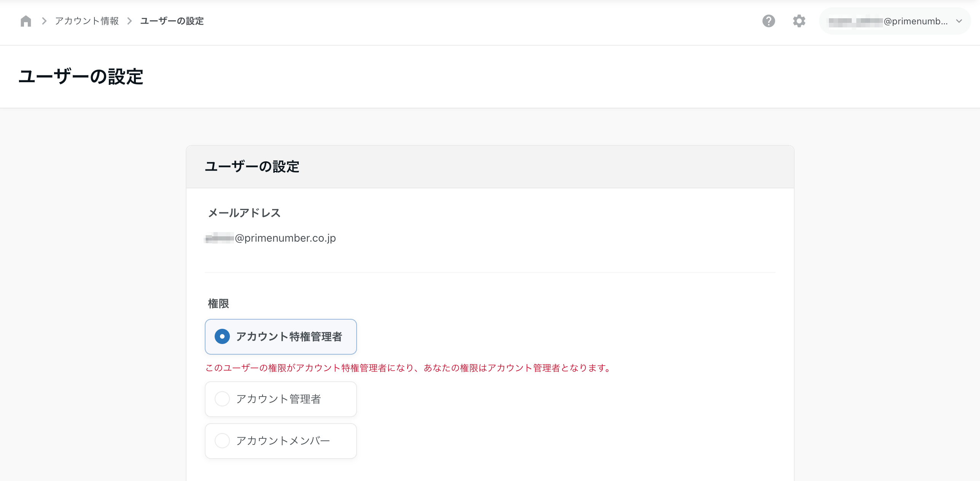Select the アカウント管理者 radio option
This screenshot has height=481, width=980.
click(280, 399)
